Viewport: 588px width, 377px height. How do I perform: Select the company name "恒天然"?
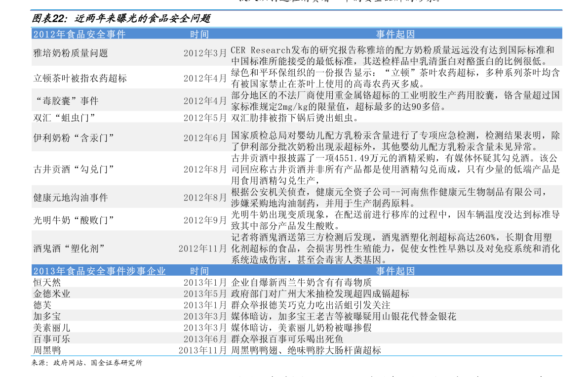[47, 283]
